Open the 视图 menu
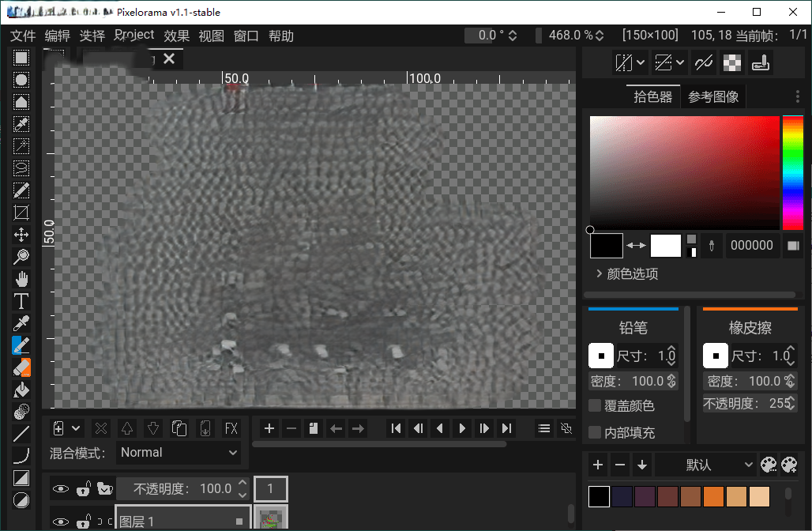This screenshot has width=812, height=531. 211,36
